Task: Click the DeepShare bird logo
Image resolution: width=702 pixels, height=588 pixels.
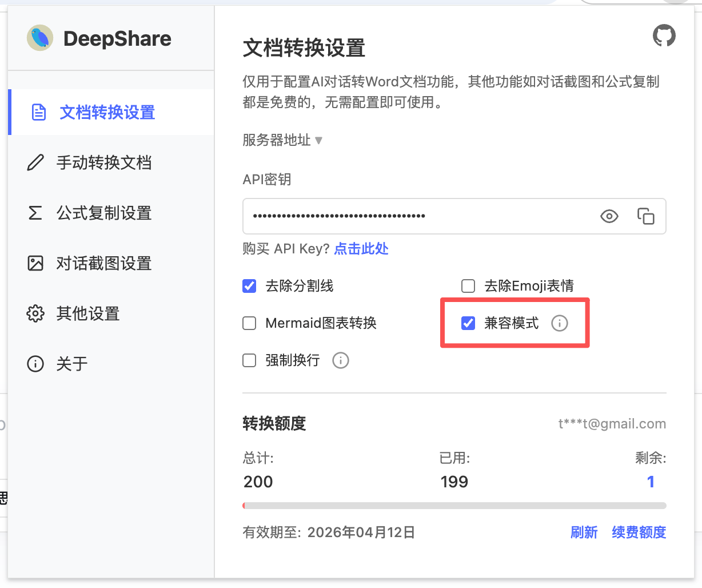Action: tap(40, 38)
